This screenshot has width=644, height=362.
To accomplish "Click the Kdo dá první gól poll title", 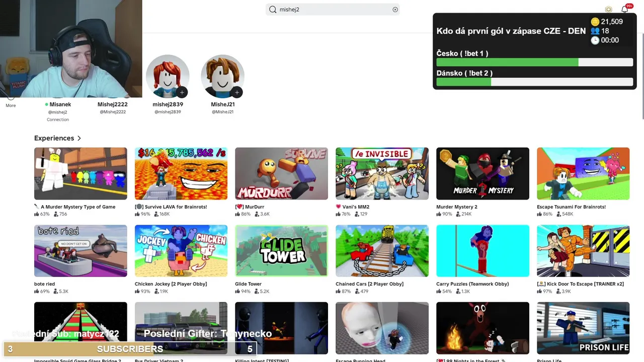I will (511, 31).
